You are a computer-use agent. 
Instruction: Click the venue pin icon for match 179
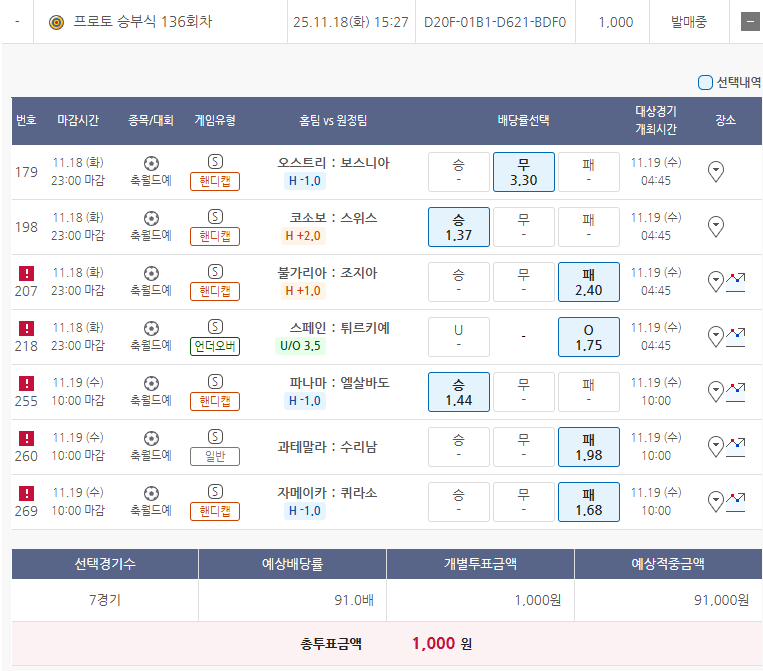[x=716, y=172]
